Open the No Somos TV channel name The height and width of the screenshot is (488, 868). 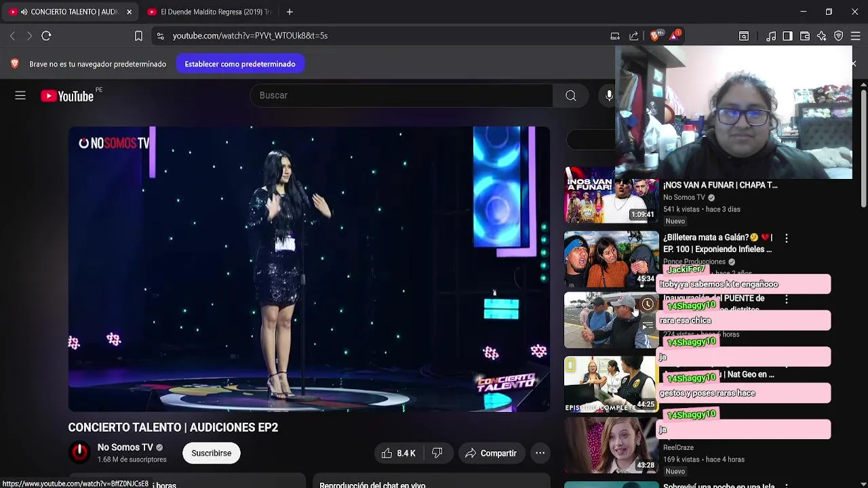(125, 447)
